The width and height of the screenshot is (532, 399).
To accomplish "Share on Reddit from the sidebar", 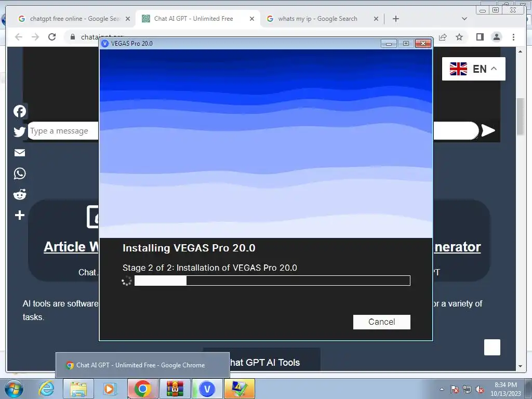I will click(20, 194).
